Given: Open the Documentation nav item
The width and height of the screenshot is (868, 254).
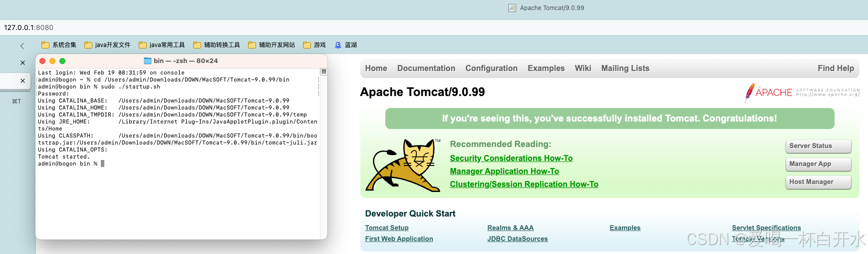Looking at the screenshot, I should [426, 68].
